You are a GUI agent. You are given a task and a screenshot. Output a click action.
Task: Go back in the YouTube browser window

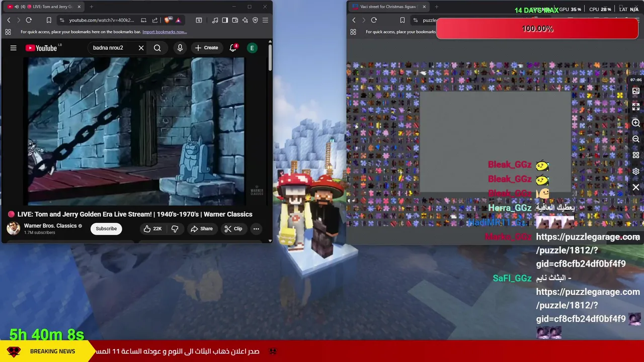click(x=9, y=20)
